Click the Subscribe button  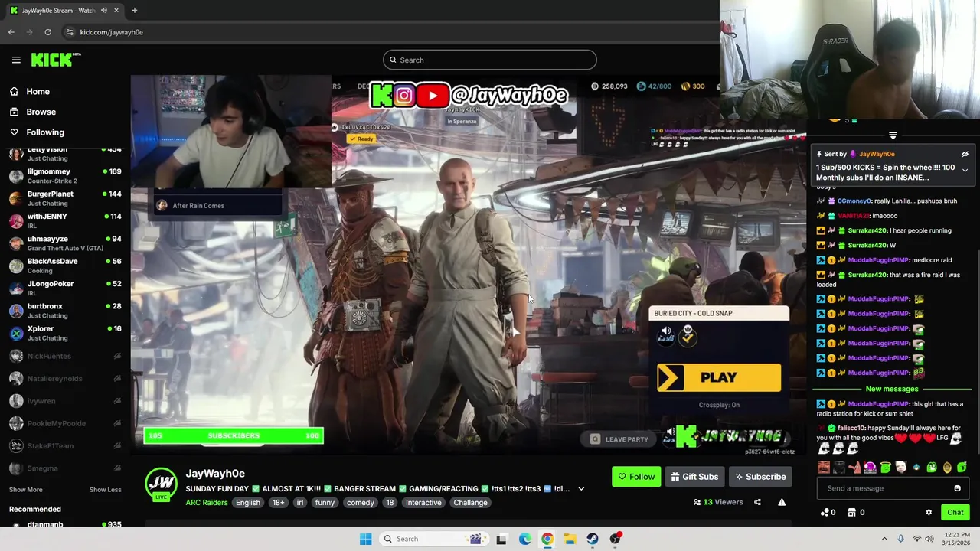759,477
